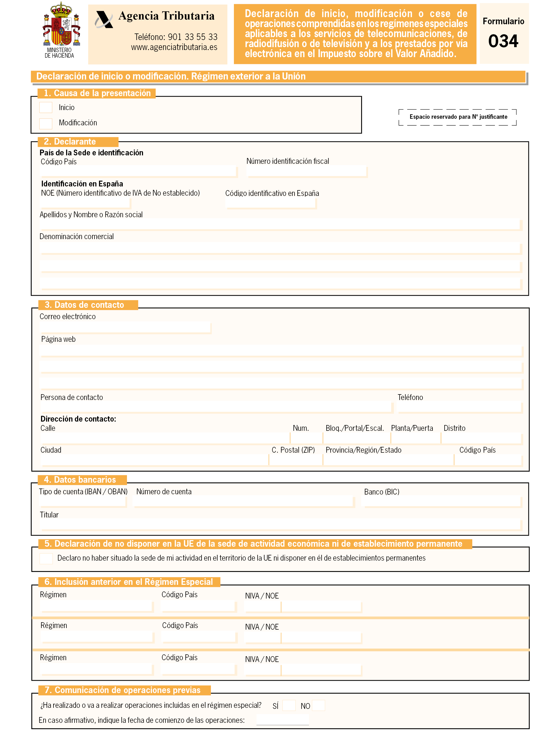Click the 'Dirección de contacto:' label
560x731 pixels.
click(78, 419)
